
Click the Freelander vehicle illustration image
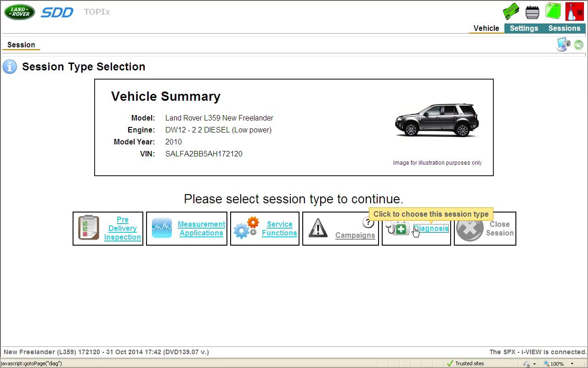(437, 121)
